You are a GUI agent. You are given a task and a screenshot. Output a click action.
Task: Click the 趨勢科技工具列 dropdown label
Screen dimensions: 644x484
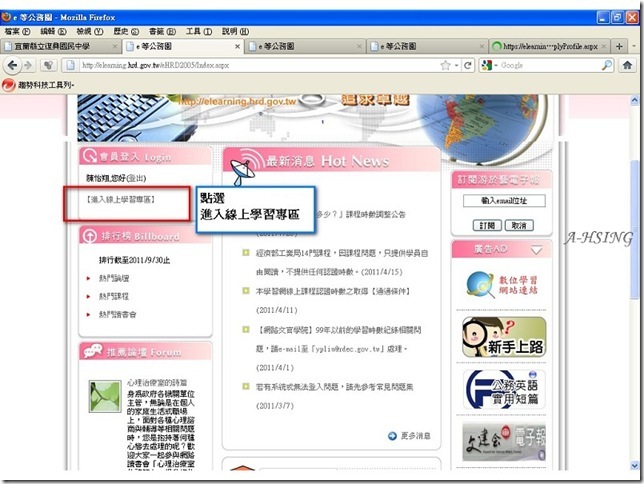(x=46, y=85)
